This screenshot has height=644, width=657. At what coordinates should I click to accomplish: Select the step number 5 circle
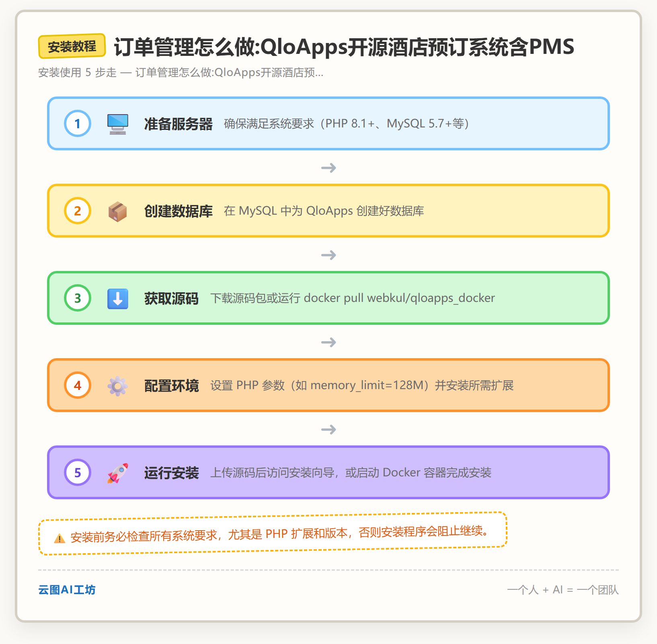tap(78, 472)
